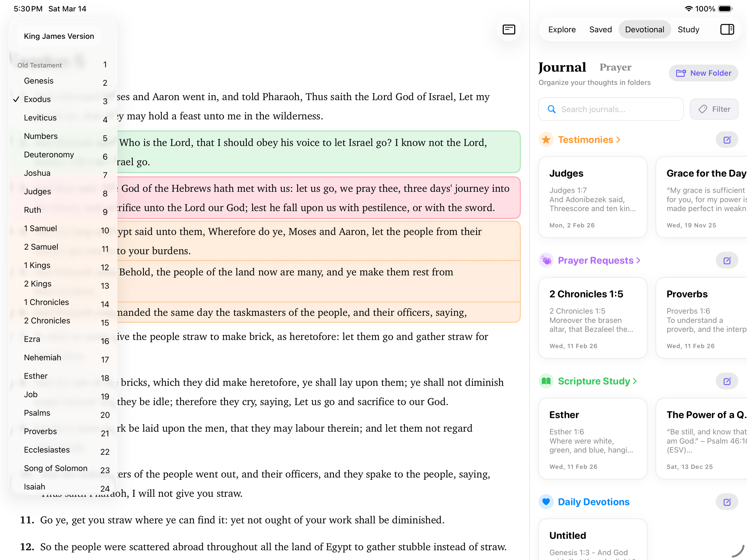Switch to the Saved tab
The height and width of the screenshot is (560, 747).
pos(600,29)
